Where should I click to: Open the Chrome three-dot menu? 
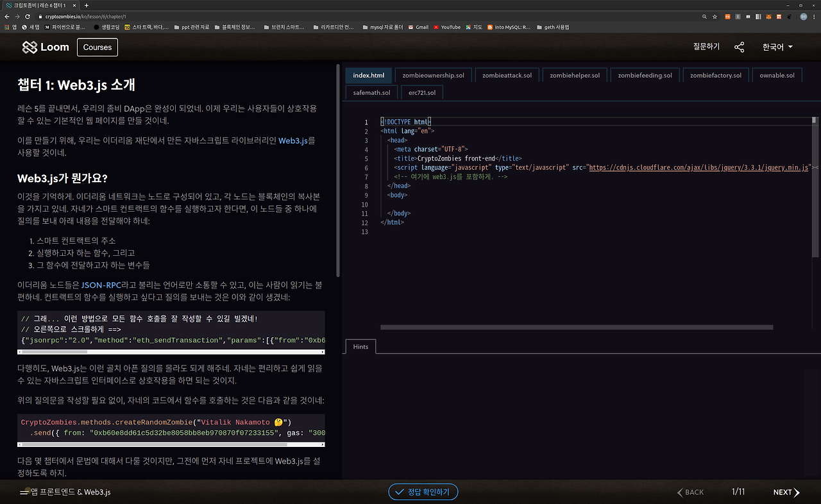click(x=815, y=16)
